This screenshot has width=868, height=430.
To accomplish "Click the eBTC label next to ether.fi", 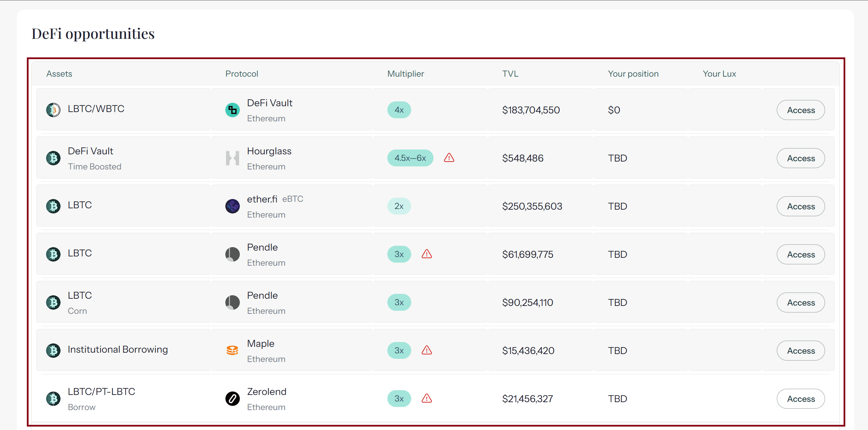I will [x=293, y=199].
